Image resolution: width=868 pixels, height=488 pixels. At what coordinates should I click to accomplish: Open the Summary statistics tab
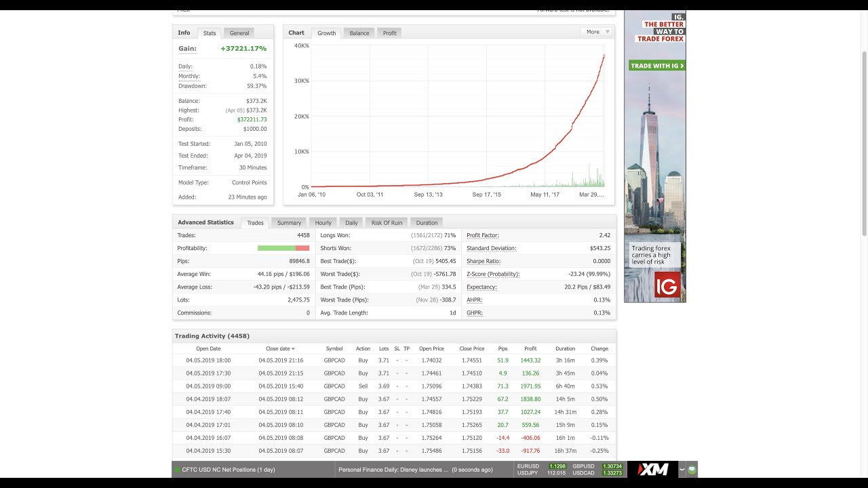(x=289, y=223)
